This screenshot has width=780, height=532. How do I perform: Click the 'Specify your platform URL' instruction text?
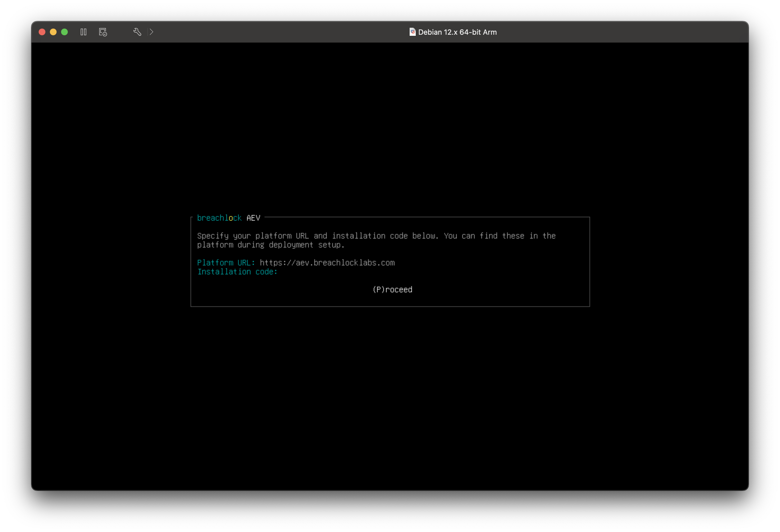376,240
